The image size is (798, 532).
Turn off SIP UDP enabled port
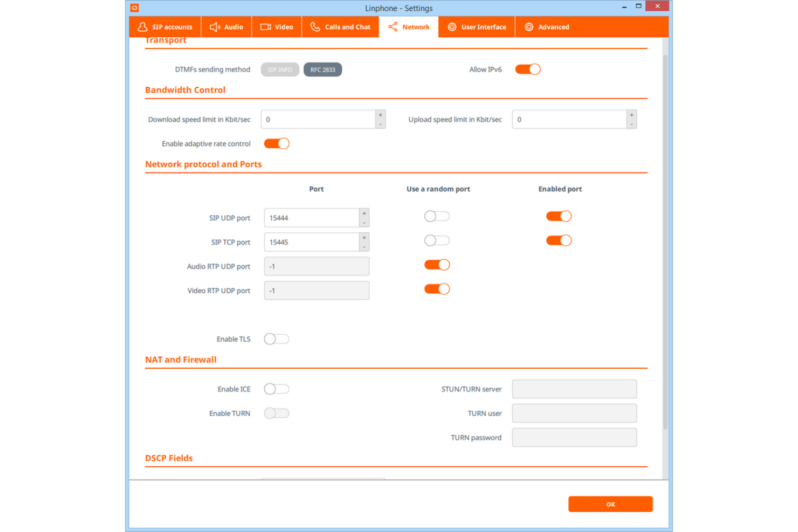[x=559, y=216]
